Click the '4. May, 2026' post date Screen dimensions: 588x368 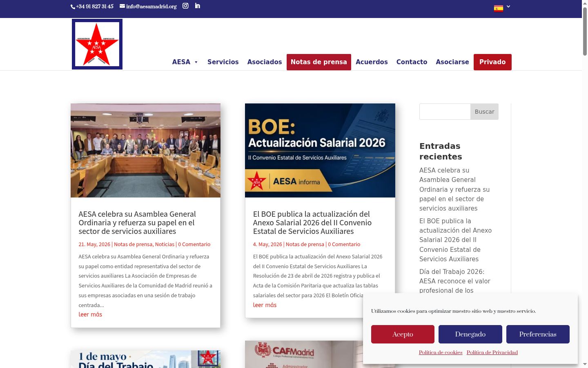(x=267, y=245)
